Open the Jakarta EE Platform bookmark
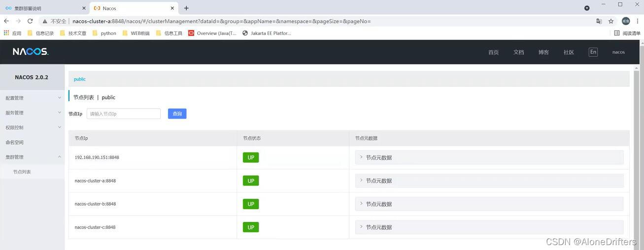Viewport: 644px width, 250px height. pos(267,33)
